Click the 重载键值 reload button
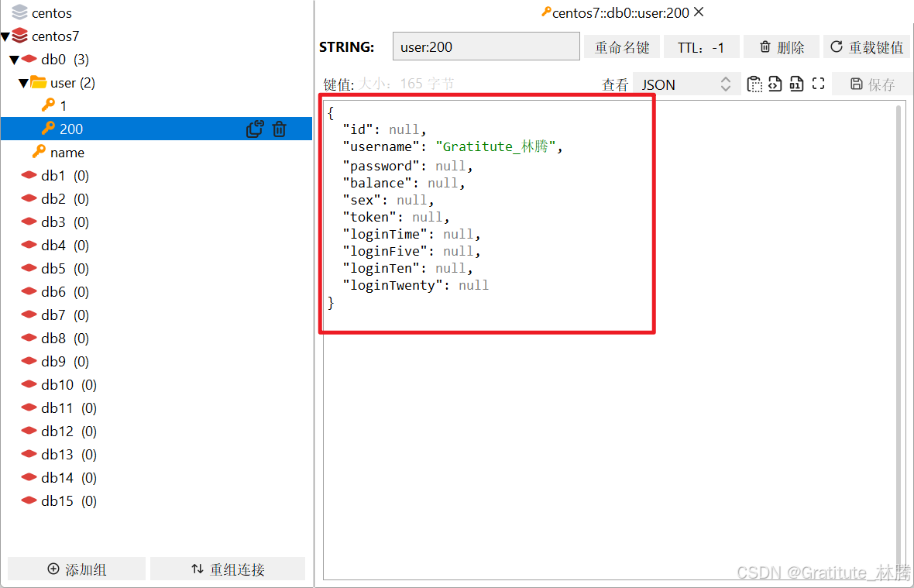This screenshot has height=588, width=914. pyautogui.click(x=866, y=46)
